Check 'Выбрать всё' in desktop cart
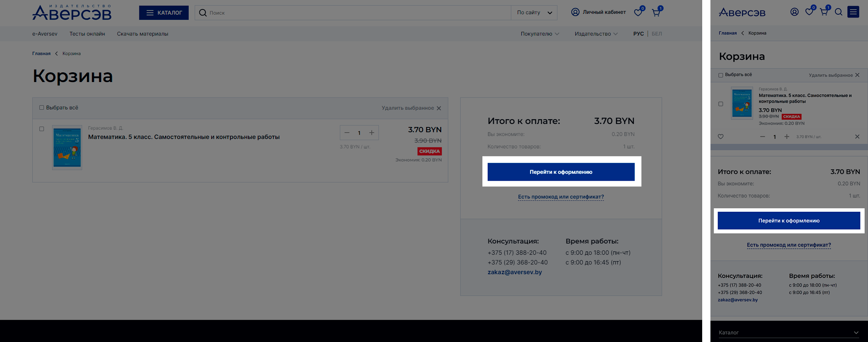The width and height of the screenshot is (868, 342). 42,108
